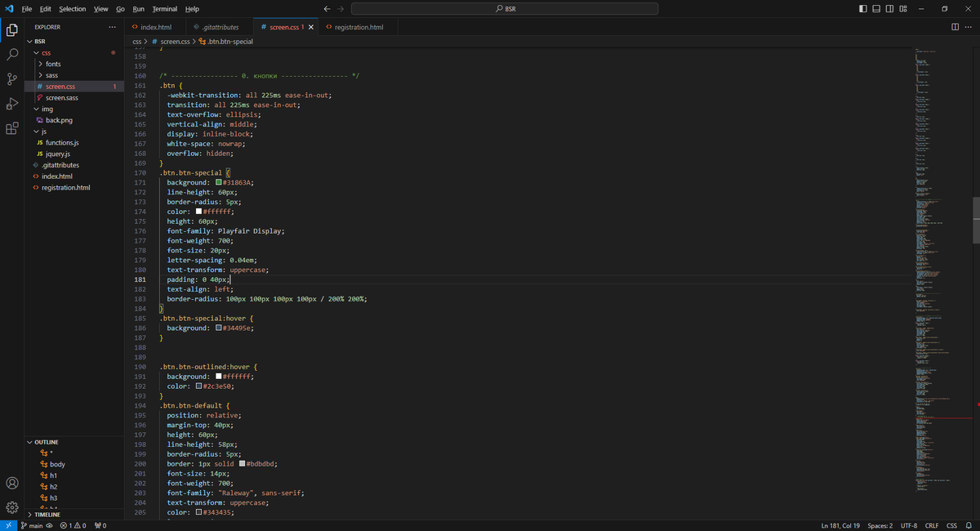Open the Go menu

point(120,9)
